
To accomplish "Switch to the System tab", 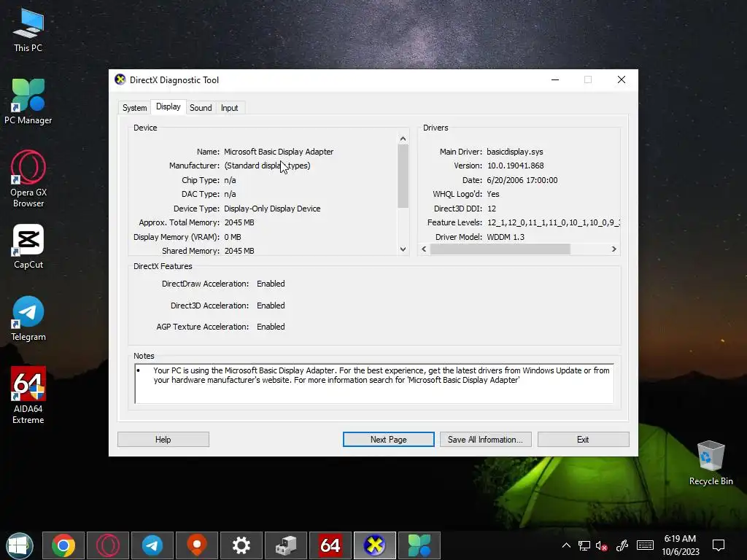I will point(134,108).
